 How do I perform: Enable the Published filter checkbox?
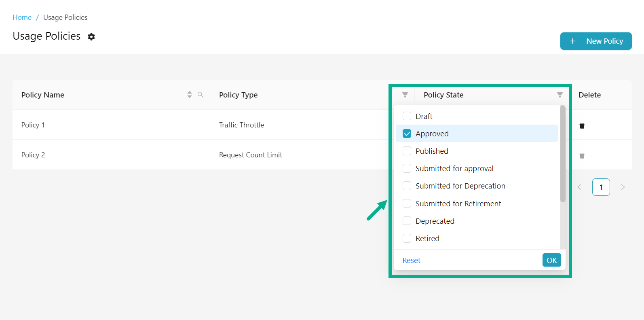coord(407,151)
